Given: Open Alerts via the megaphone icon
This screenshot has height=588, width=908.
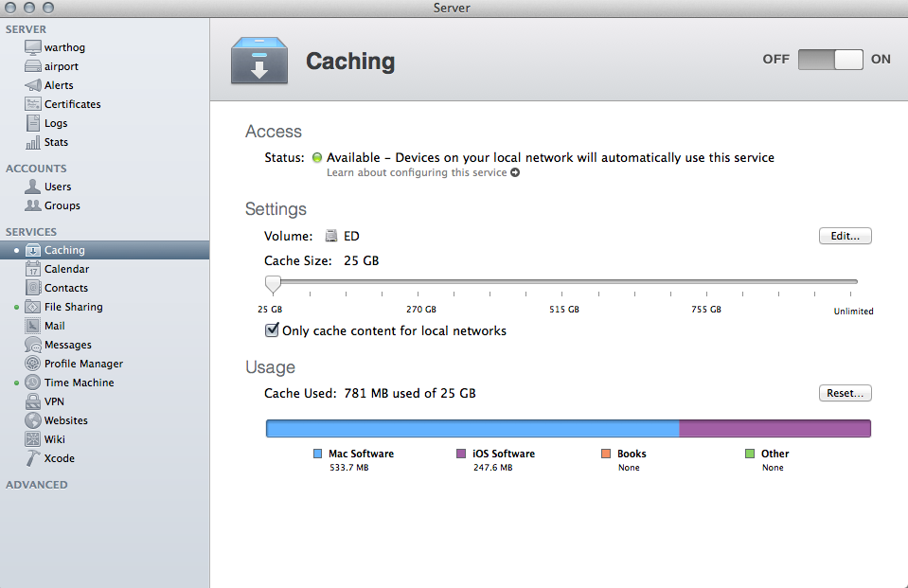Looking at the screenshot, I should coord(32,85).
